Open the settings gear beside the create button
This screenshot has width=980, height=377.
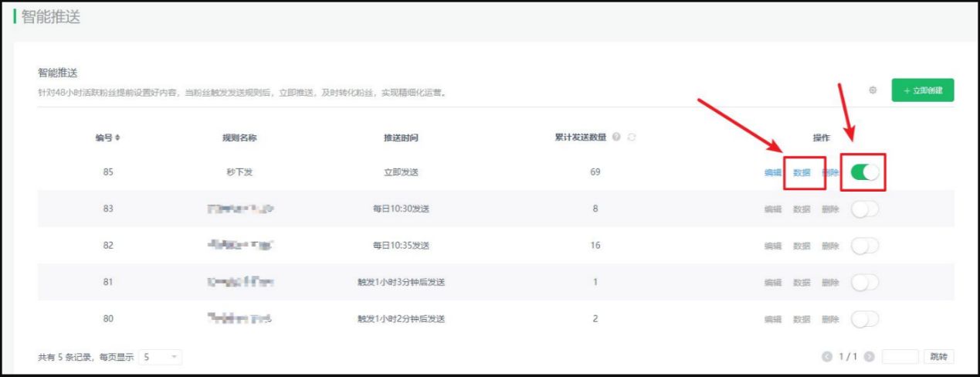[x=873, y=90]
